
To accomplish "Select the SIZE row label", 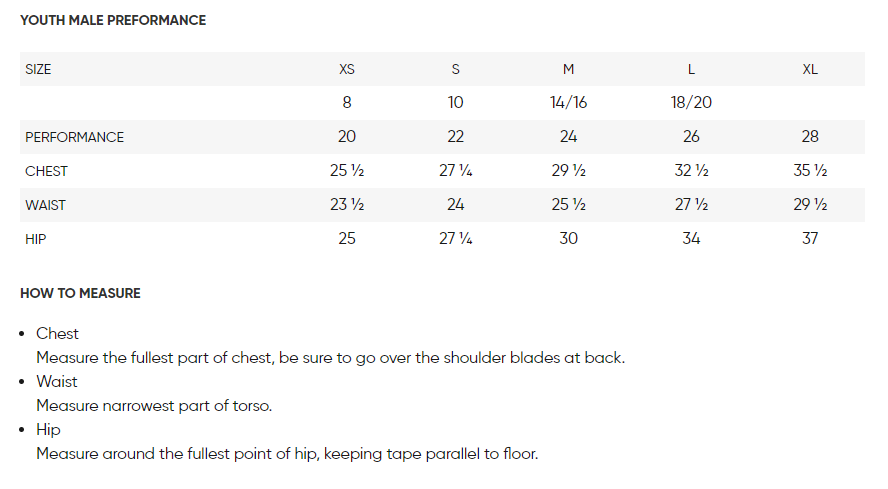I will [x=38, y=69].
